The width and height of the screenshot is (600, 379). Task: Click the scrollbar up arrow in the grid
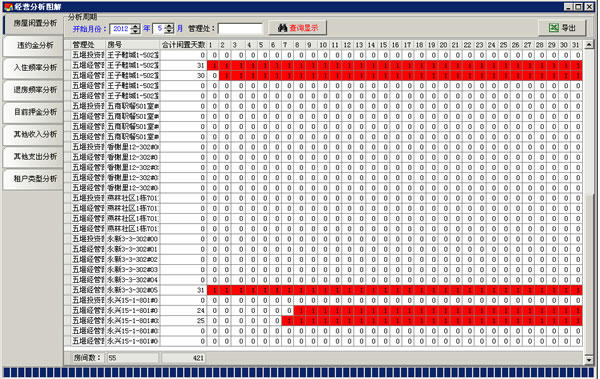[x=589, y=45]
